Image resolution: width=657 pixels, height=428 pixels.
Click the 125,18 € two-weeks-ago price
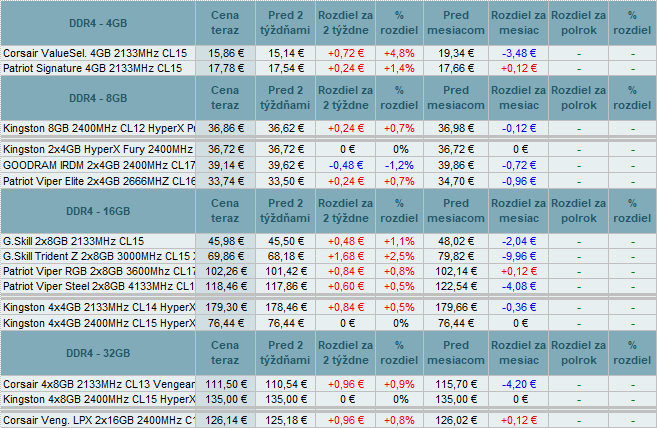[286, 420]
